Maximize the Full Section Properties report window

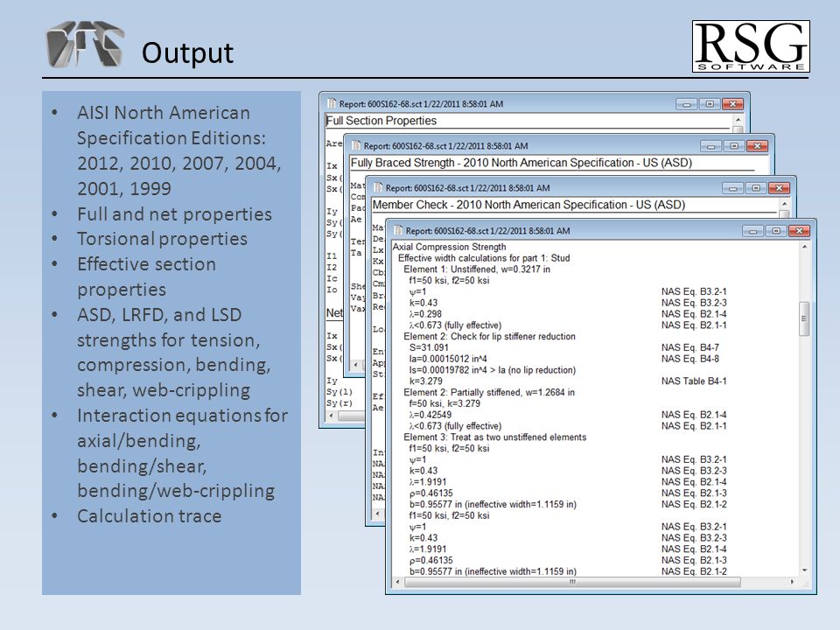click(709, 104)
